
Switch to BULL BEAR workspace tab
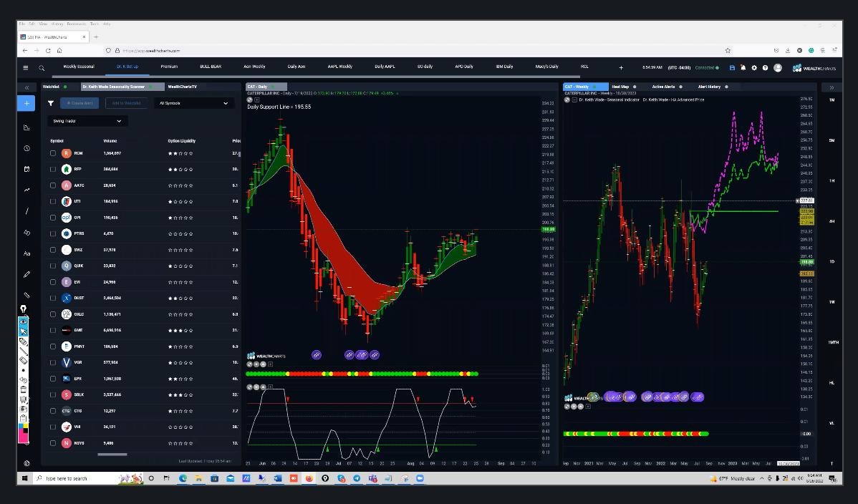coord(211,67)
